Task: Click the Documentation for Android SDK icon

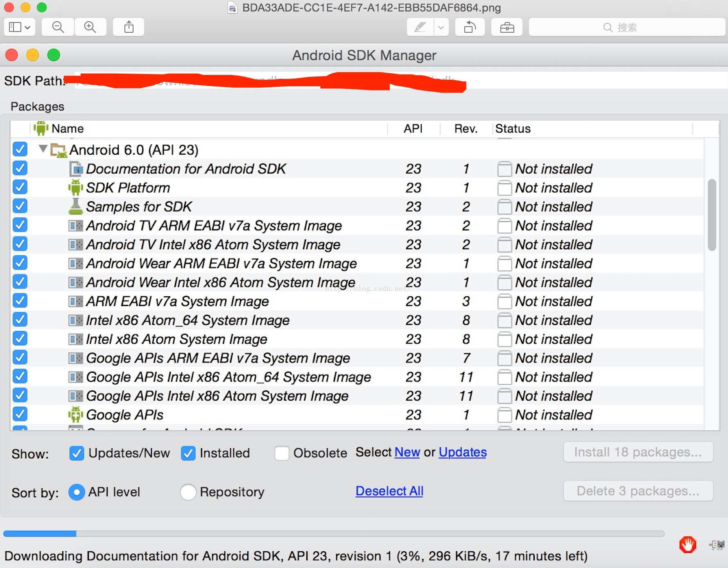Action: [x=76, y=169]
